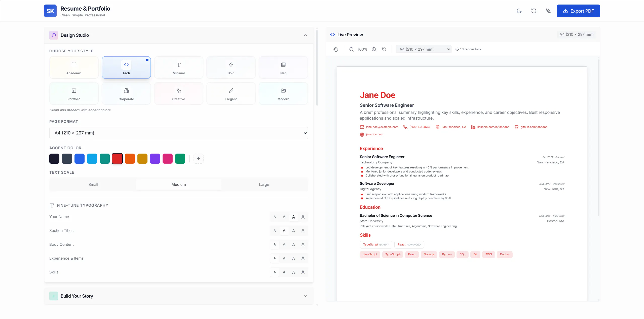This screenshot has height=319, width=644.
Task: Click the typography T icon
Action: click(x=52, y=205)
